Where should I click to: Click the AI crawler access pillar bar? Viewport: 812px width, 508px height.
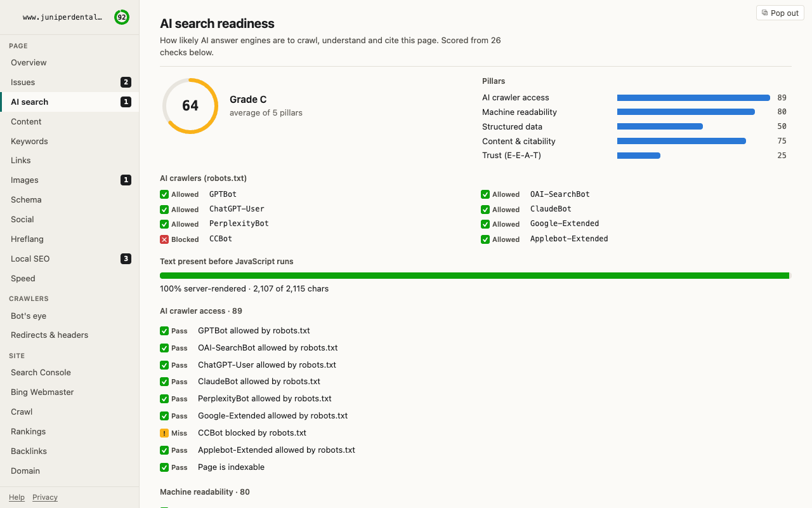click(x=693, y=98)
